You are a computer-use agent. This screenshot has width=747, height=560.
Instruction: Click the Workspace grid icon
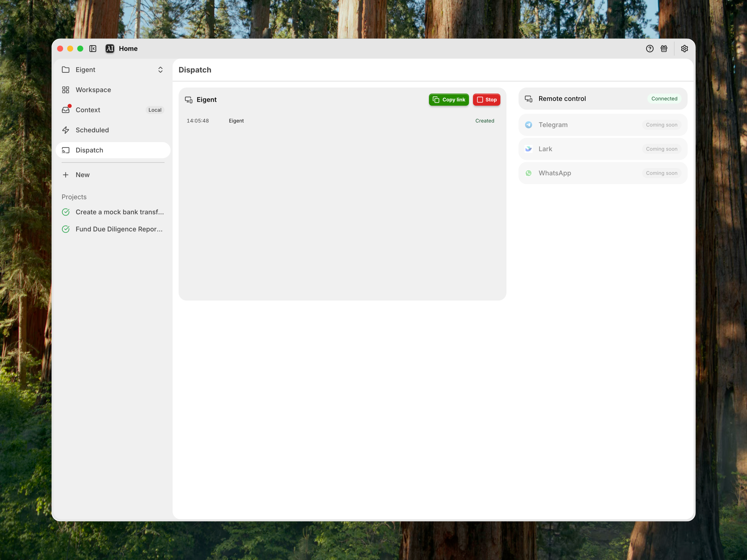[66, 90]
